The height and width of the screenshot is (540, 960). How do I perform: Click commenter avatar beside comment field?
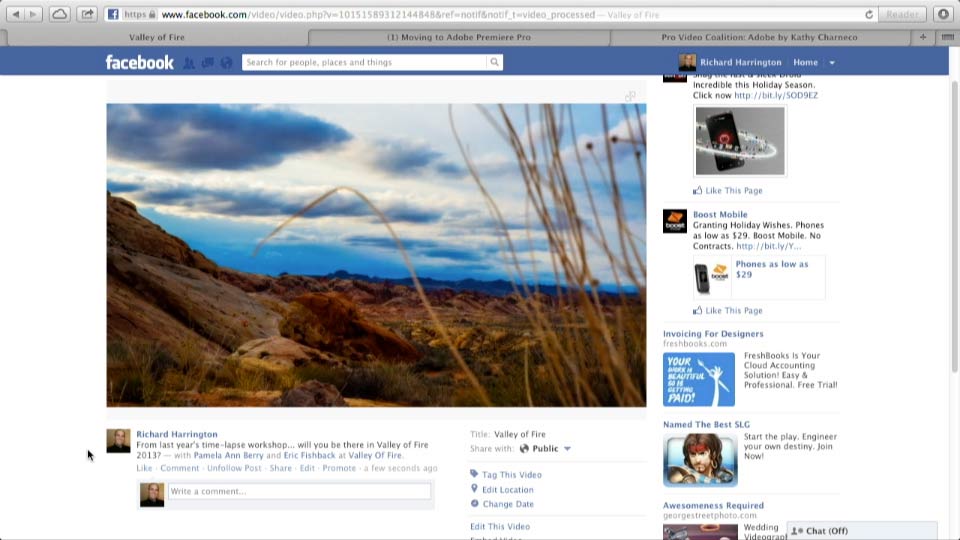tap(152, 495)
